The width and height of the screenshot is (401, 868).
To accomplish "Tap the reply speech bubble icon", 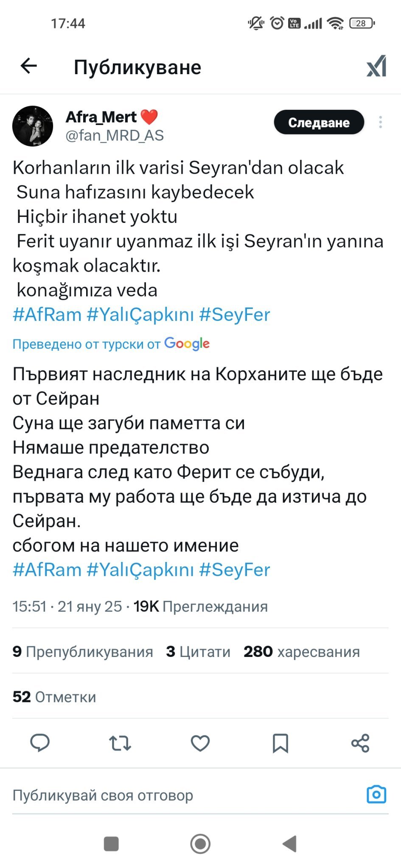I will (40, 743).
